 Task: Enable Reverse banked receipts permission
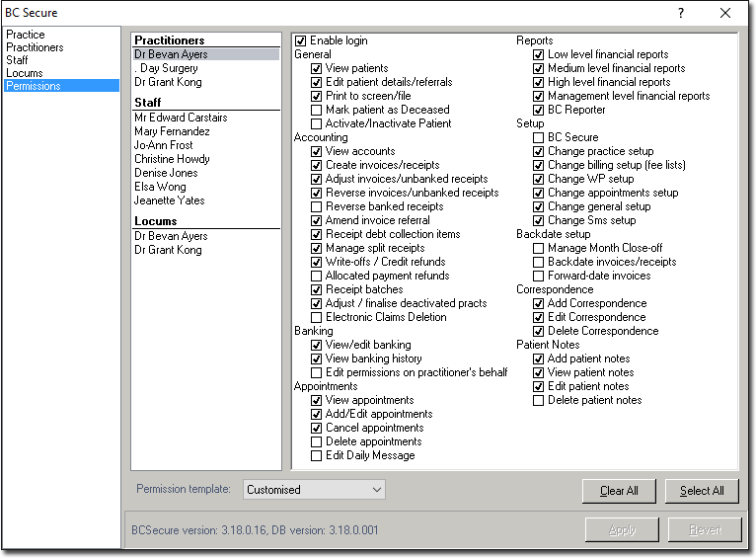(316, 206)
